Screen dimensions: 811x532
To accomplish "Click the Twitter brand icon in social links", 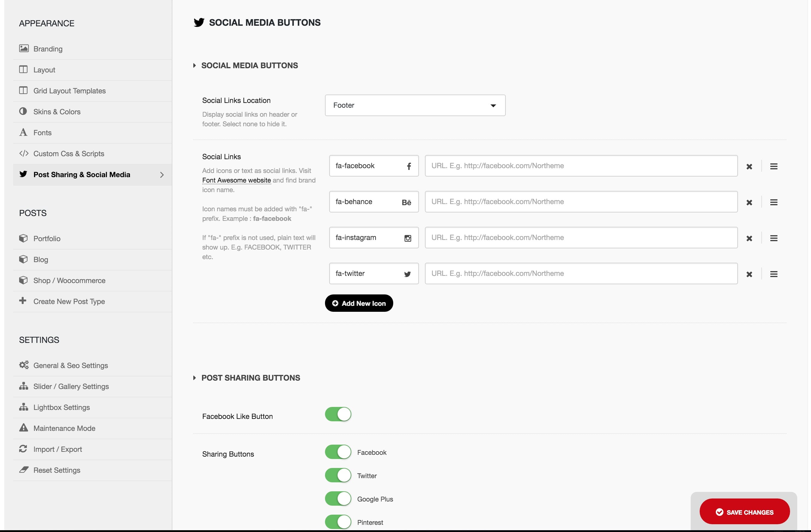I will pos(408,274).
